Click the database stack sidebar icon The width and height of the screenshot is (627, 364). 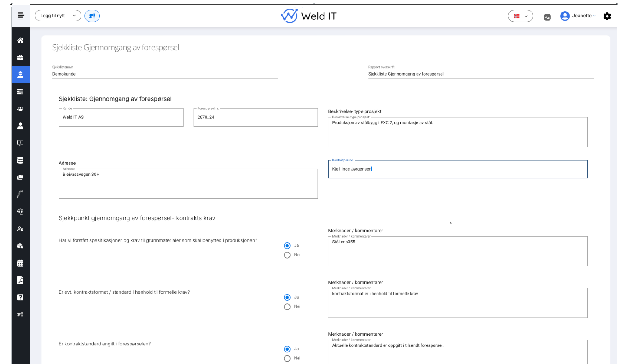tap(20, 160)
